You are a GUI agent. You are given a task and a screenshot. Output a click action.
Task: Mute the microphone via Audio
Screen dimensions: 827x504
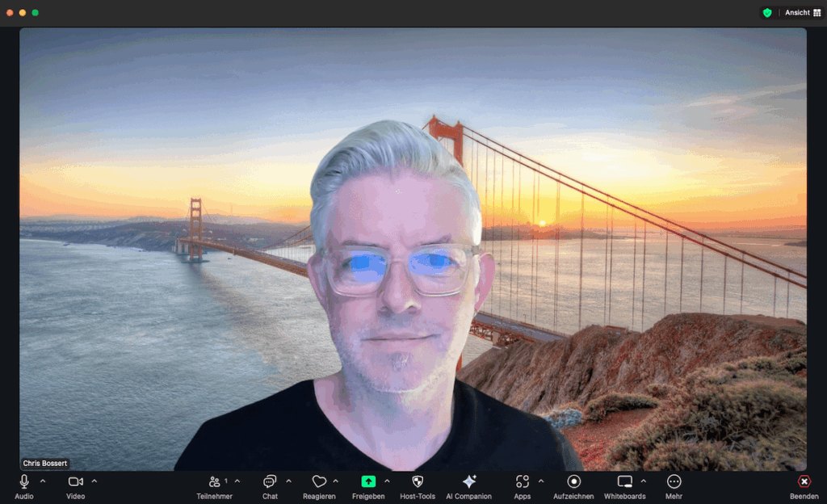pyautogui.click(x=24, y=482)
